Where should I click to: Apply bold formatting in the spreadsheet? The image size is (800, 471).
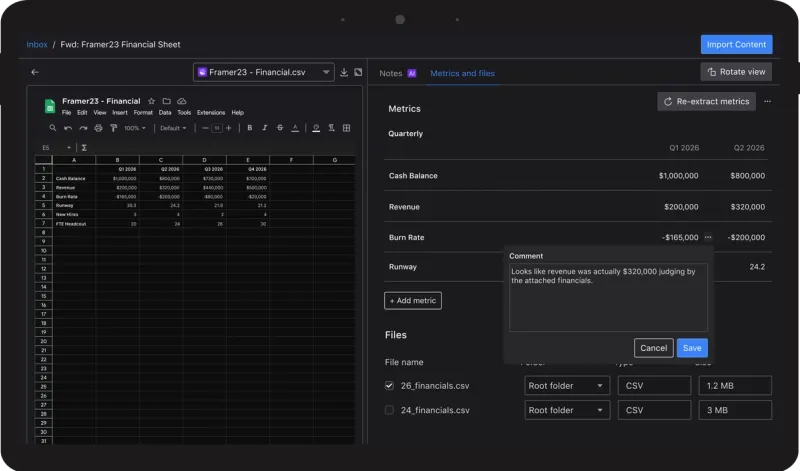coord(249,128)
